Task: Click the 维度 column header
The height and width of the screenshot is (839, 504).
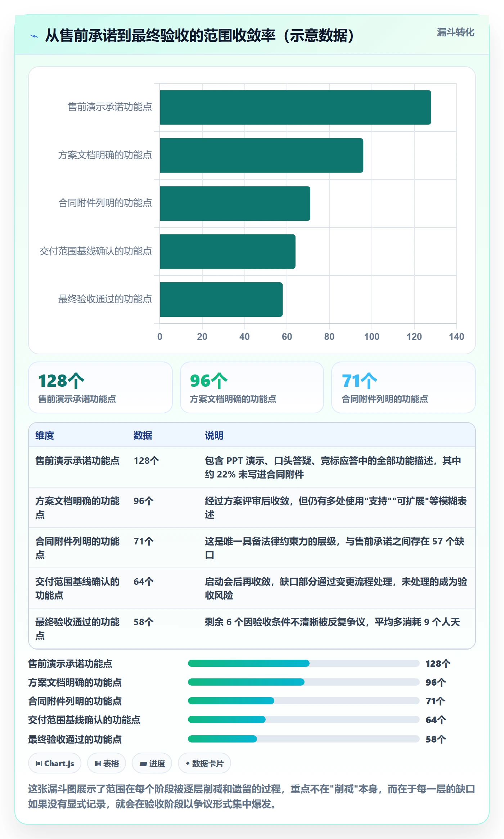Action: (x=45, y=435)
